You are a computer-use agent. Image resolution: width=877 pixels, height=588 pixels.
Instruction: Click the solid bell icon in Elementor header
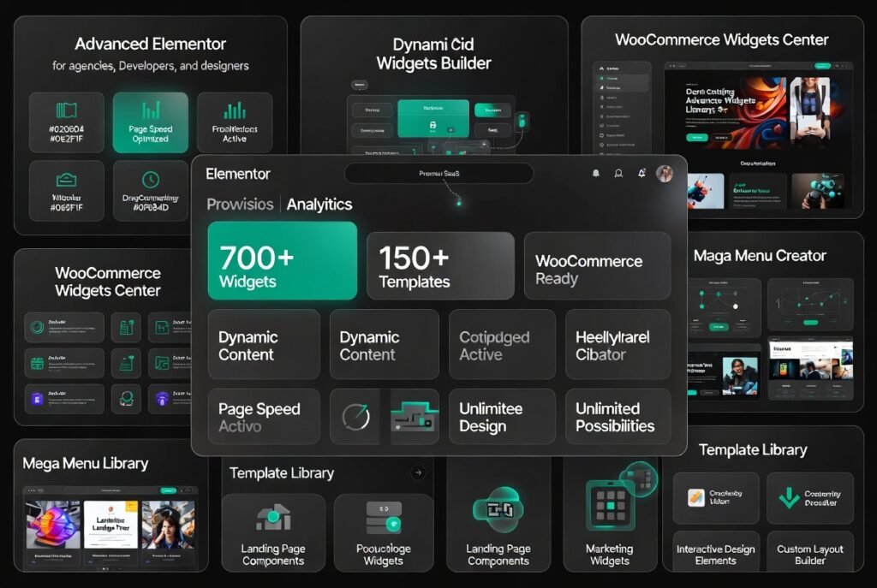click(x=596, y=173)
